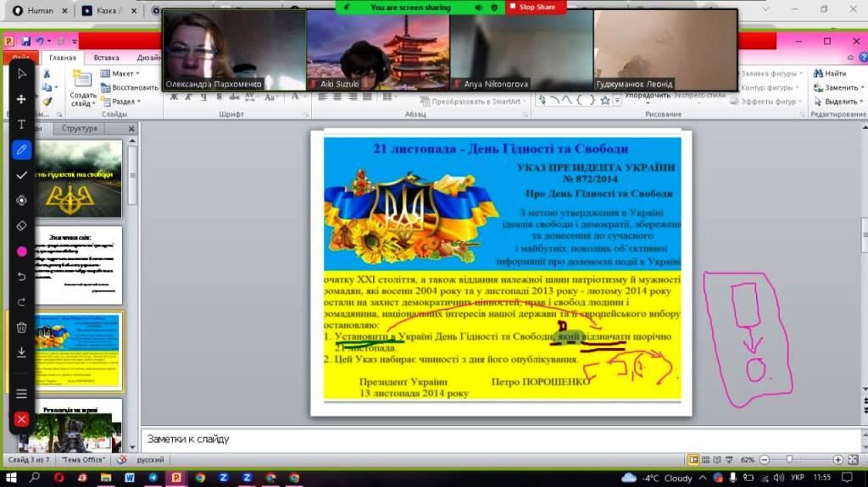Click Тема Office in status bar

tap(83, 460)
